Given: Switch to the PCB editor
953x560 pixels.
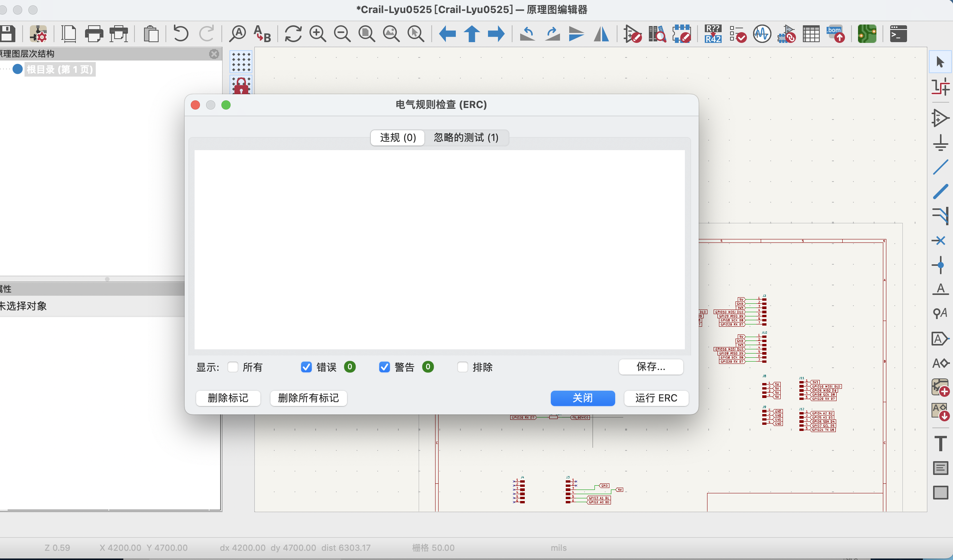Looking at the screenshot, I should click(867, 34).
